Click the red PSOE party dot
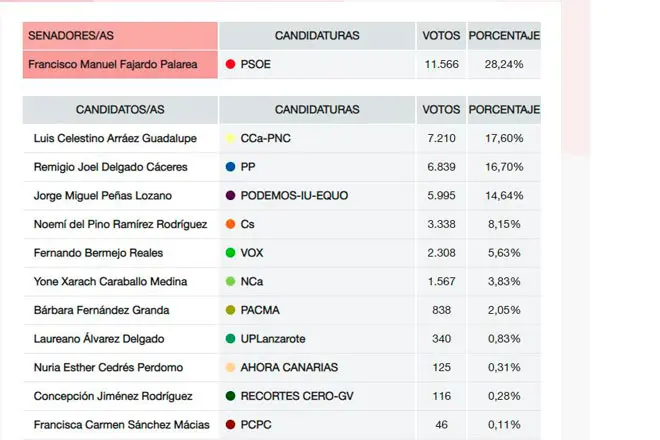Viewport: 660px width, 440px height. 230,64
